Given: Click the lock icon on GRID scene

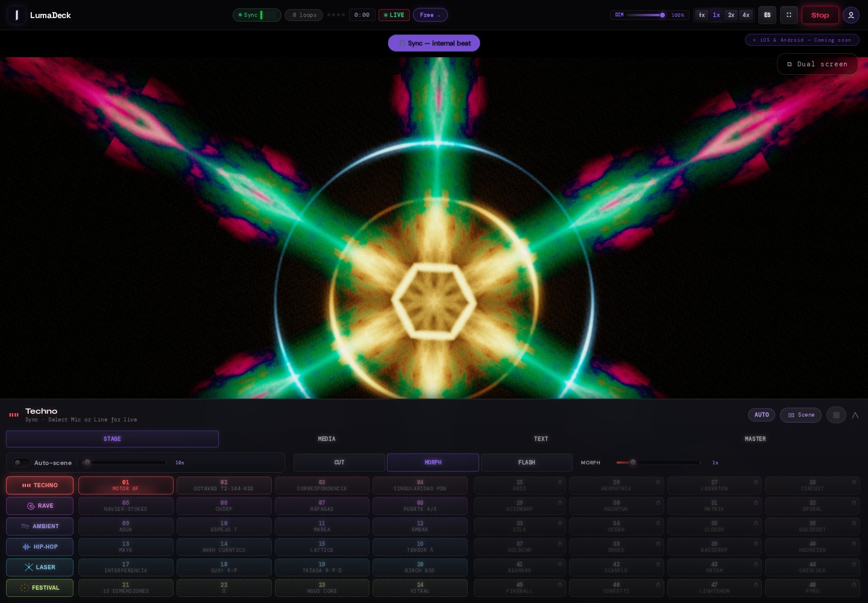Looking at the screenshot, I should pyautogui.click(x=560, y=482).
